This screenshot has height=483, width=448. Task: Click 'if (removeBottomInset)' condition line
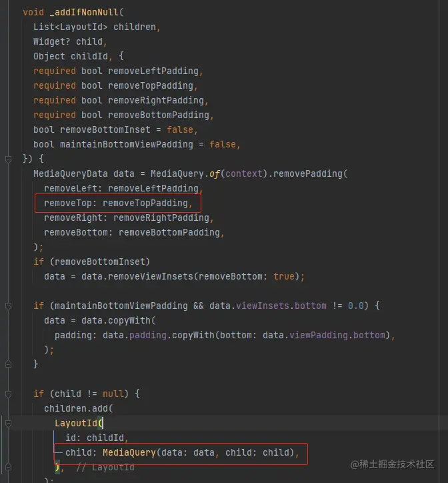pos(91,262)
